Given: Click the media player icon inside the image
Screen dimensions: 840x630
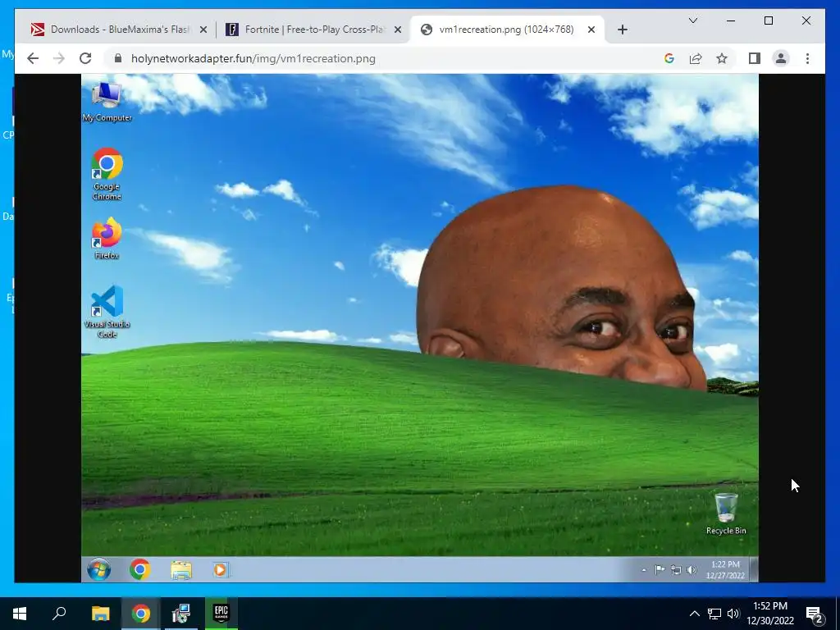Looking at the screenshot, I should (220, 569).
